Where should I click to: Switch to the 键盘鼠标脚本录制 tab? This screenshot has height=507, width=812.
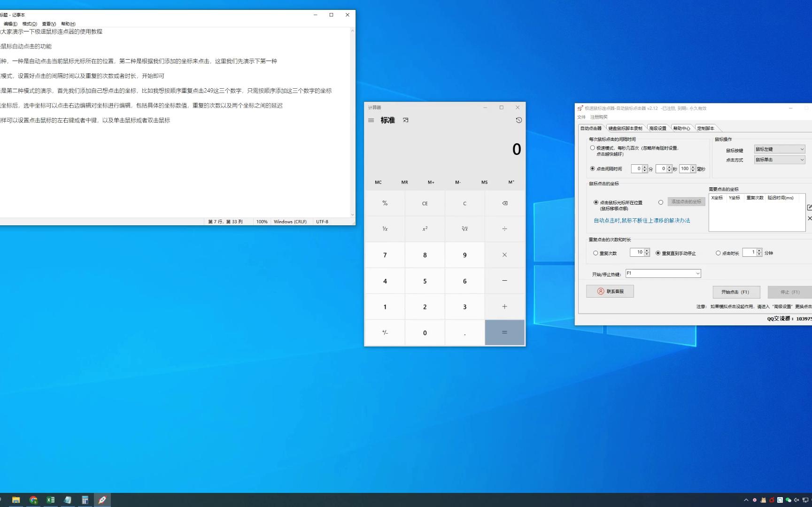(x=625, y=128)
